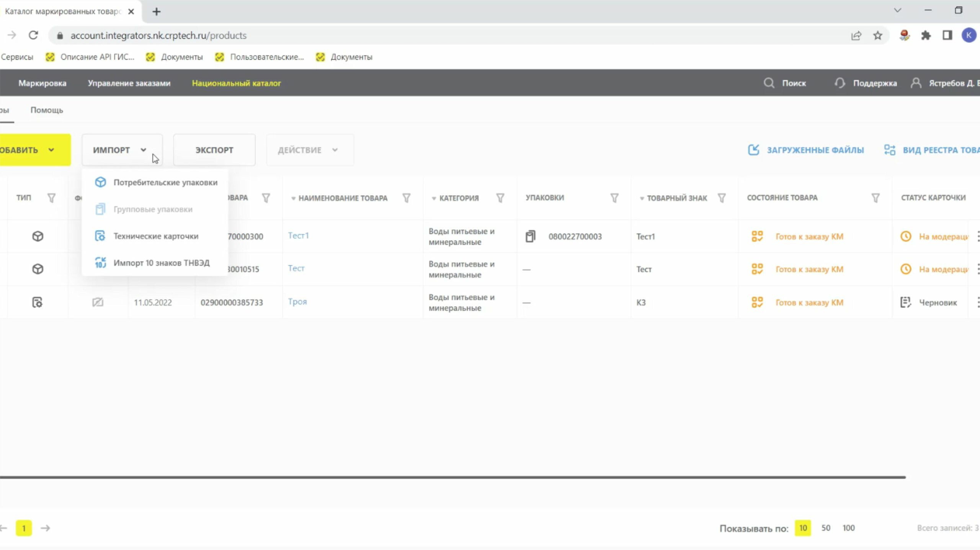
Task: Click the package code 080022700003
Action: (575, 236)
